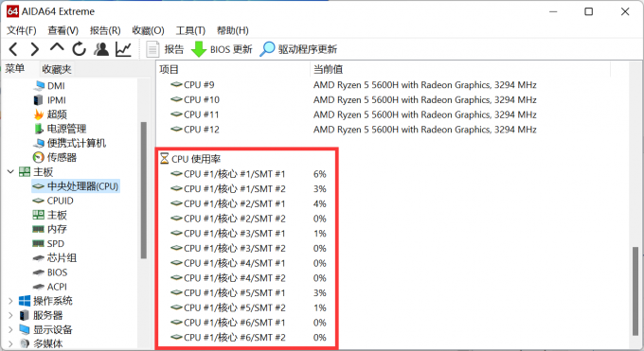
Task: Open the 帮助(H) menu
Action: 232,30
